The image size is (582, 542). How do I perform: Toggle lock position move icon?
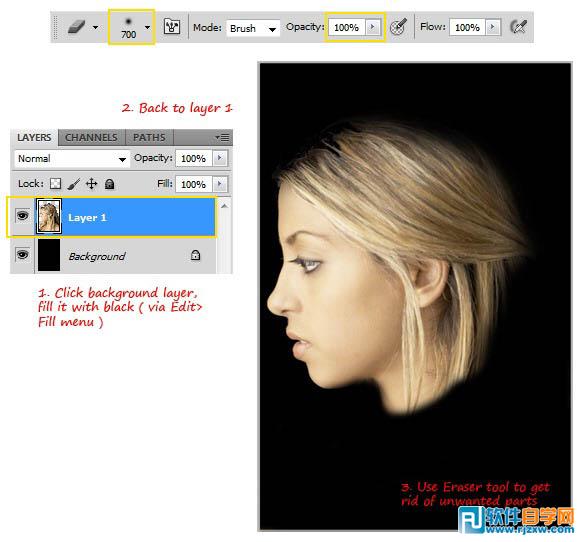[x=91, y=183]
